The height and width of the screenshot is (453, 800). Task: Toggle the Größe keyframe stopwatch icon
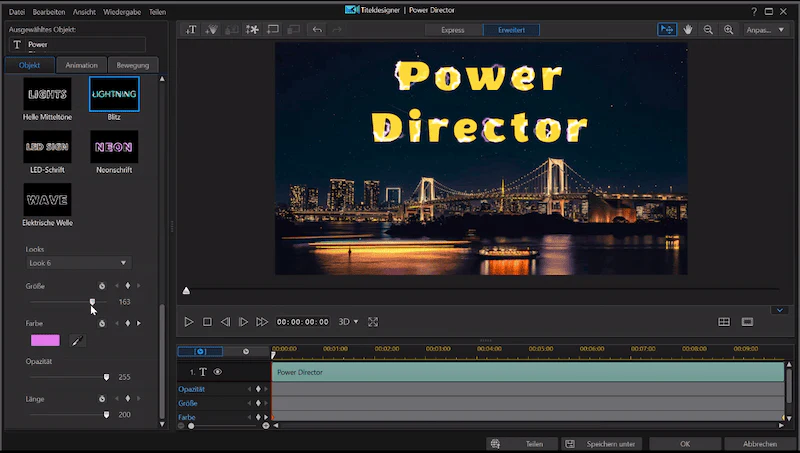coord(102,286)
